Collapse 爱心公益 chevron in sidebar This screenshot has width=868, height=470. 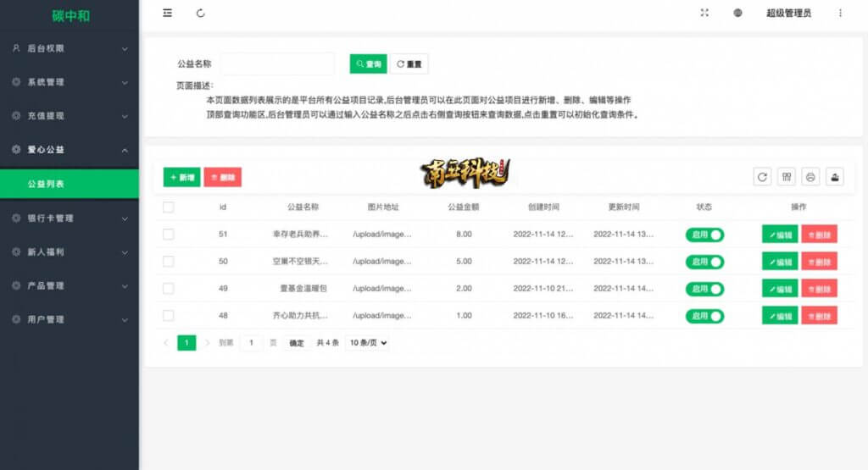click(125, 150)
